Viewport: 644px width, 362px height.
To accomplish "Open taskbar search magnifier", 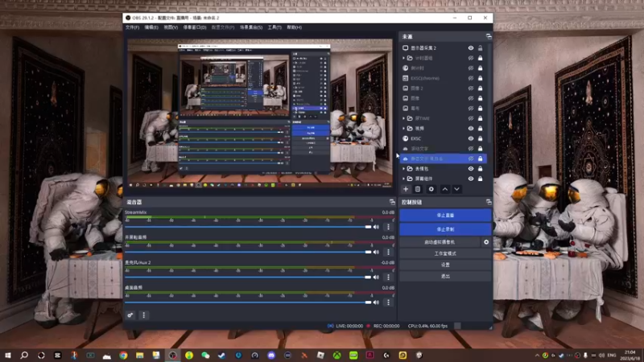I will coord(24,356).
